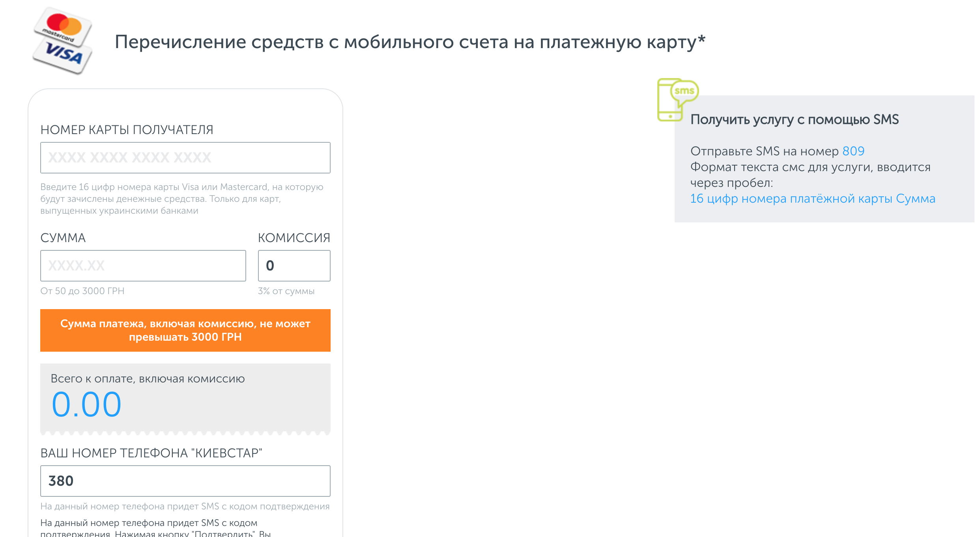Focus the recipient card number field
Screen dimensions: 980x537
(x=185, y=158)
